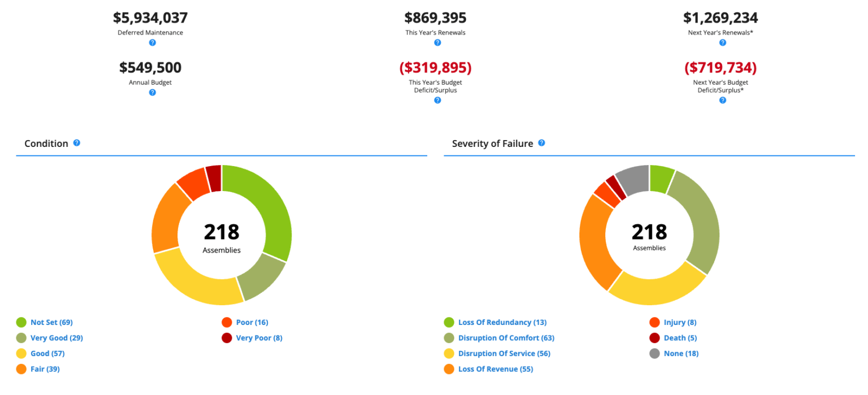Click help icon under This Year's Budget Deficit/Surplus
This screenshot has height=395, width=868.
coord(437,101)
